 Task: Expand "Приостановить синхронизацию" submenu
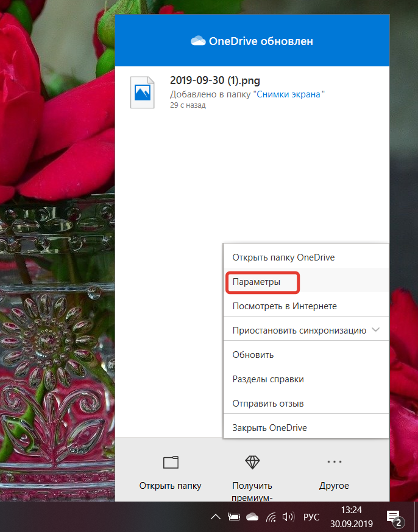306,330
